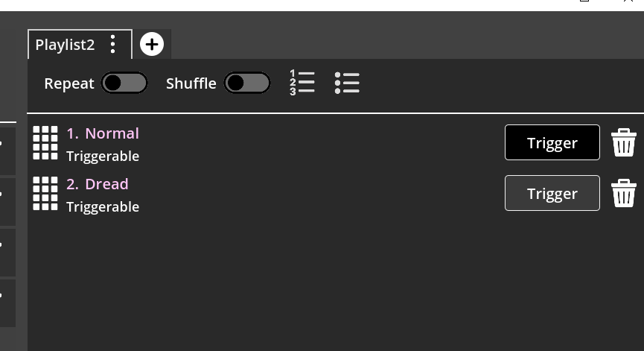644x351 pixels.
Task: Switch to bulleted list view
Action: click(x=347, y=83)
